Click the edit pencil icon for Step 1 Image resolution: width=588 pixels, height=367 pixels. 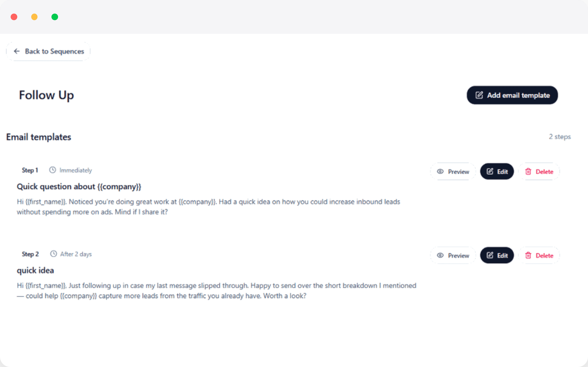490,171
